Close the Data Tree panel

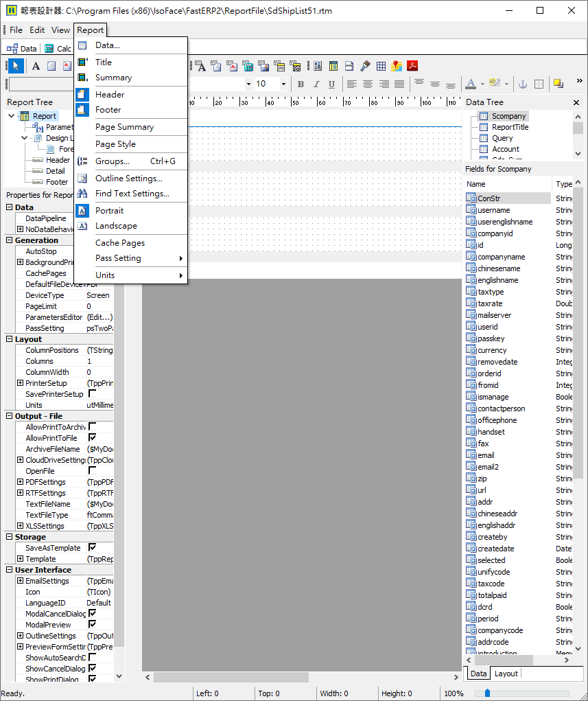(x=576, y=102)
